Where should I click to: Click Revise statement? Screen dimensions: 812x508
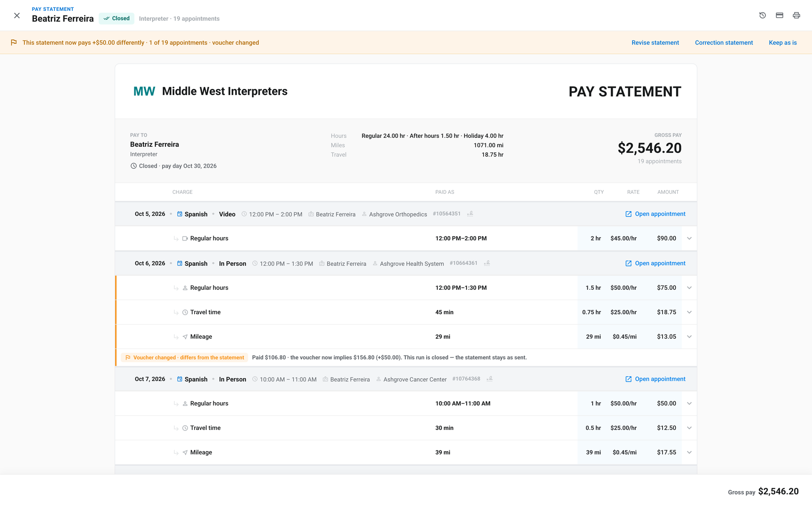coord(655,43)
